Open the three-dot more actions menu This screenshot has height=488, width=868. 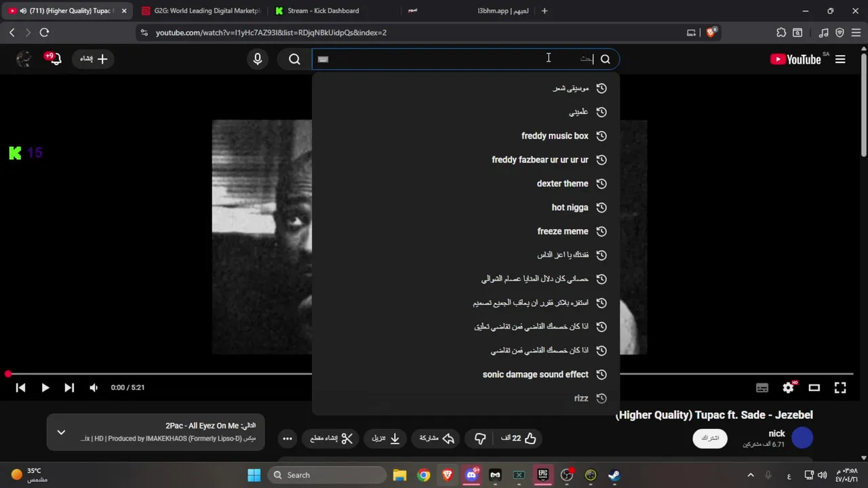(x=288, y=439)
